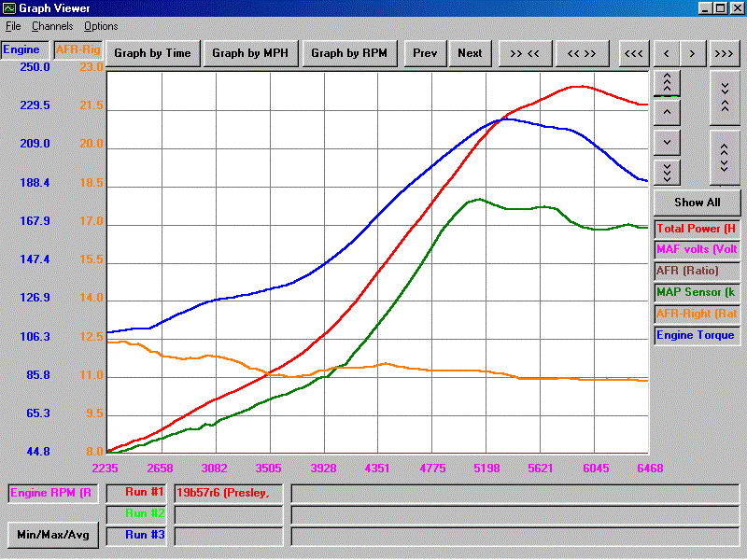747x560 pixels.
Task: Click the orange axis value 18.5
Action: pyautogui.click(x=92, y=183)
